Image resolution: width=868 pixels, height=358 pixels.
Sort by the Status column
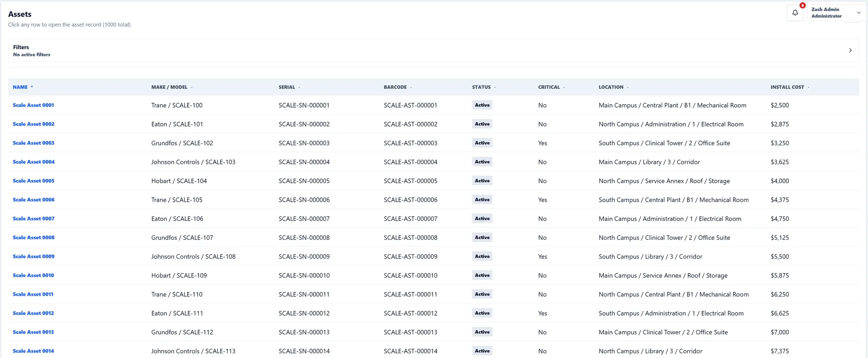point(484,87)
